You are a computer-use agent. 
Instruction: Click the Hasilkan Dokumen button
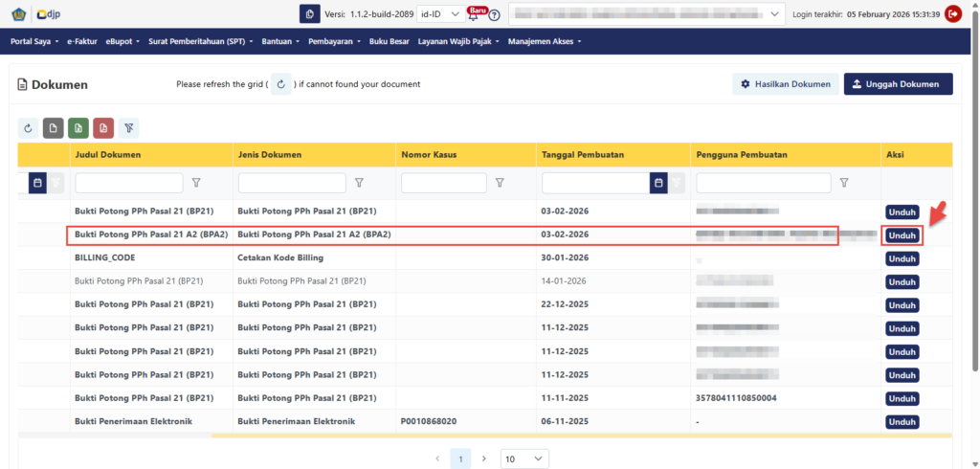(786, 84)
